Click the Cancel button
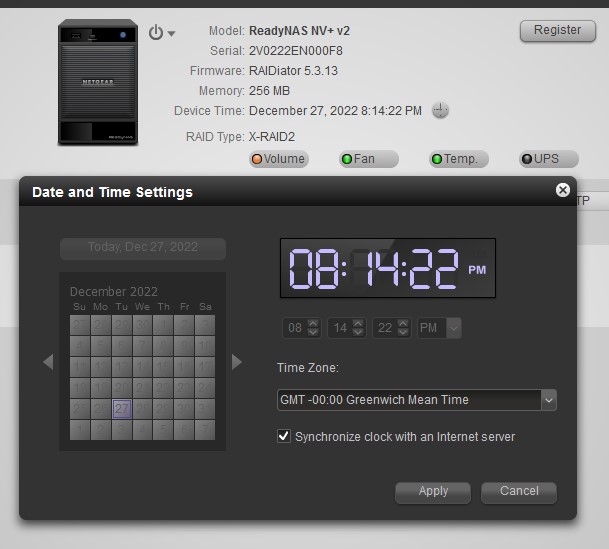Image resolution: width=609 pixels, height=549 pixels. (x=519, y=492)
